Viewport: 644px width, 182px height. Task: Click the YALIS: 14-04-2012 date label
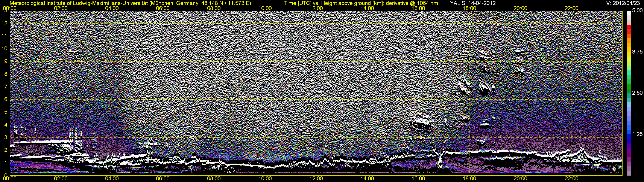point(473,3)
